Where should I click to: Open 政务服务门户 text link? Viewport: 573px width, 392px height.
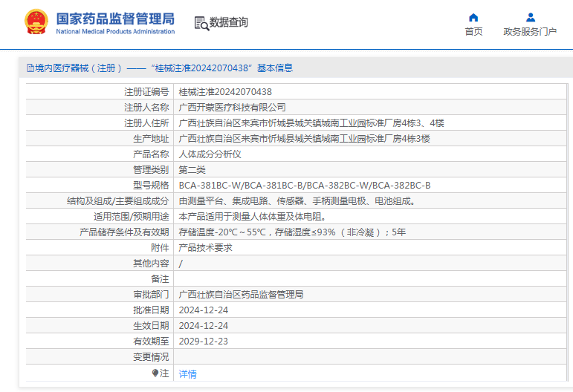click(530, 32)
